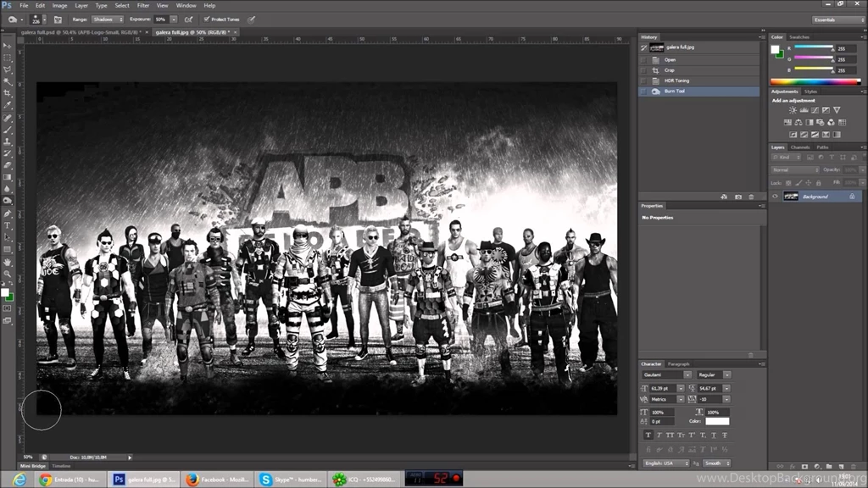Click the text Color swatch in Character panel
This screenshot has width=868, height=488.
[x=718, y=421]
